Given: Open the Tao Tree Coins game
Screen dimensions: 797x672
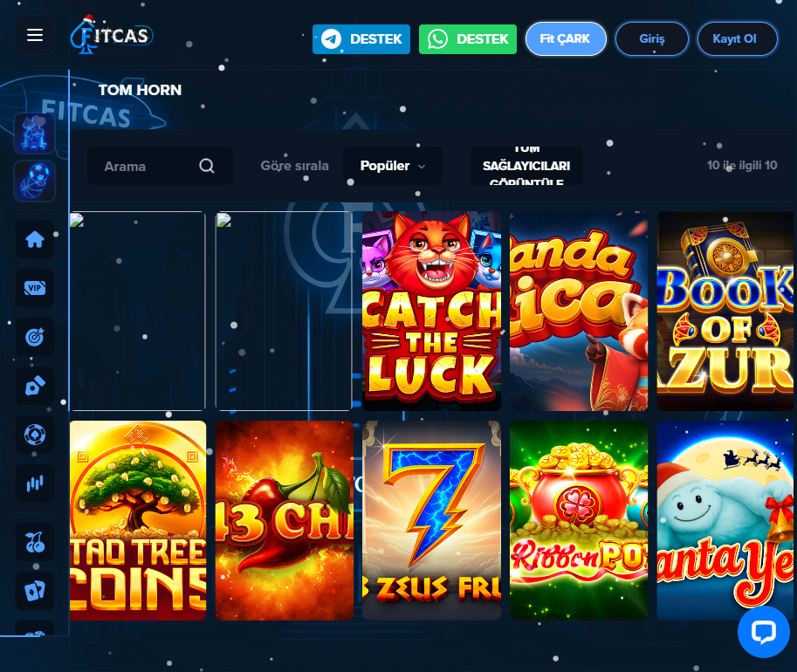Looking at the screenshot, I should click(138, 520).
